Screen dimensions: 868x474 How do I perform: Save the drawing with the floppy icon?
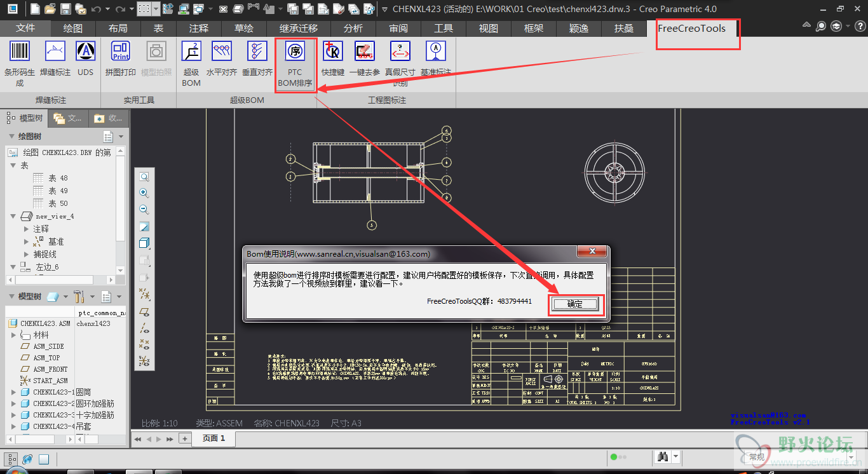coord(65,9)
